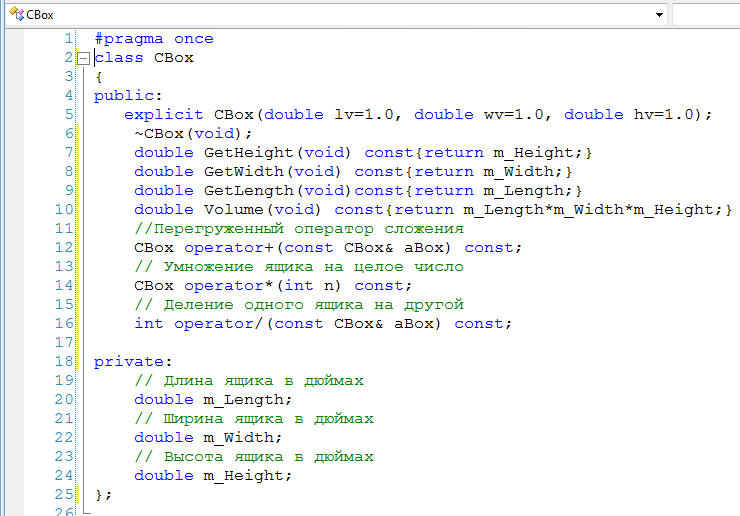740x516 pixels.
Task: Click 'operator/' on line 16
Action: click(x=219, y=323)
